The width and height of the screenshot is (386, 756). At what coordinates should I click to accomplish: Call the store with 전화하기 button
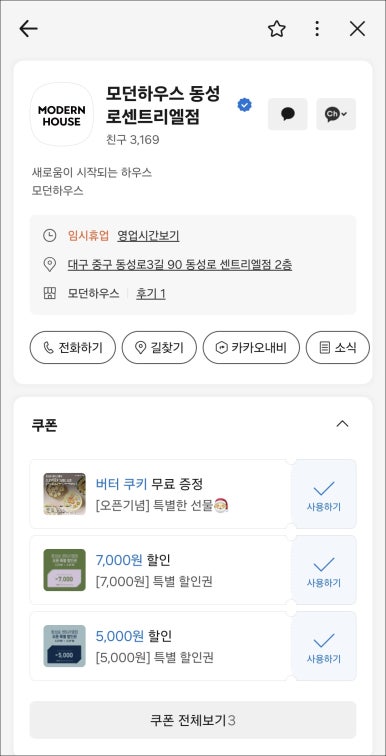click(73, 347)
